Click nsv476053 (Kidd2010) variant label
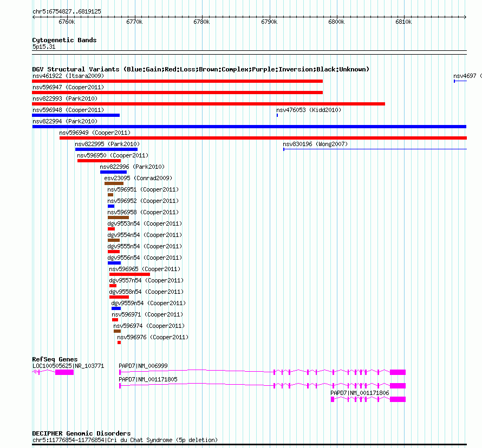482x448 pixels. (309, 110)
